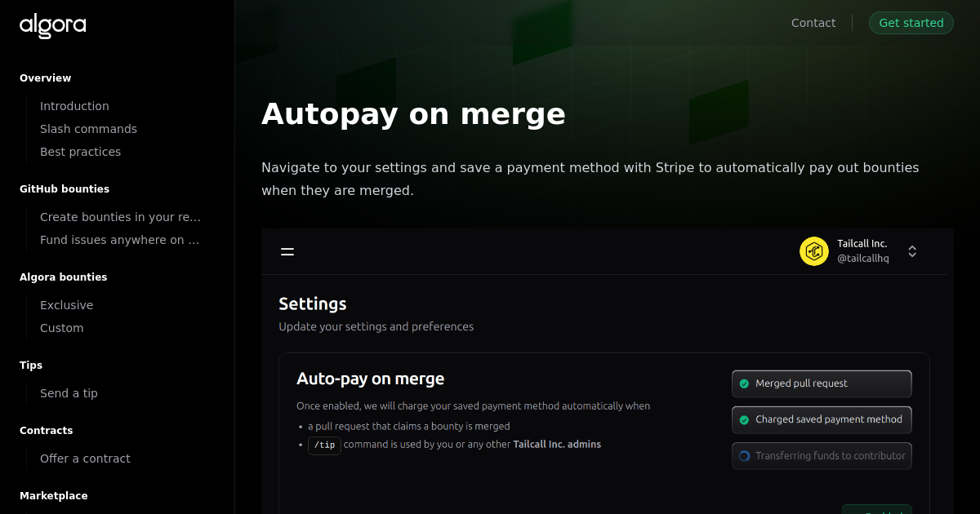Select the Transferring funds to contributor chip
This screenshot has height=514, width=980.
pos(822,455)
